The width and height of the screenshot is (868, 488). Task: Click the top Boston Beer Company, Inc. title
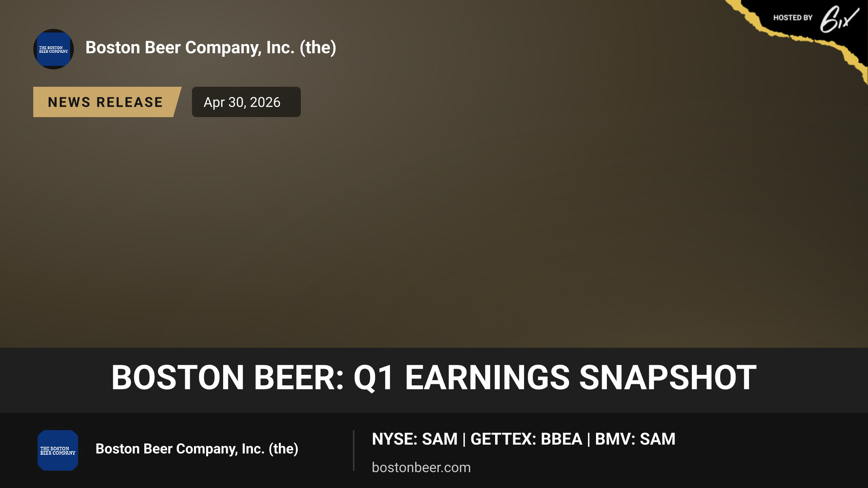[x=211, y=48]
